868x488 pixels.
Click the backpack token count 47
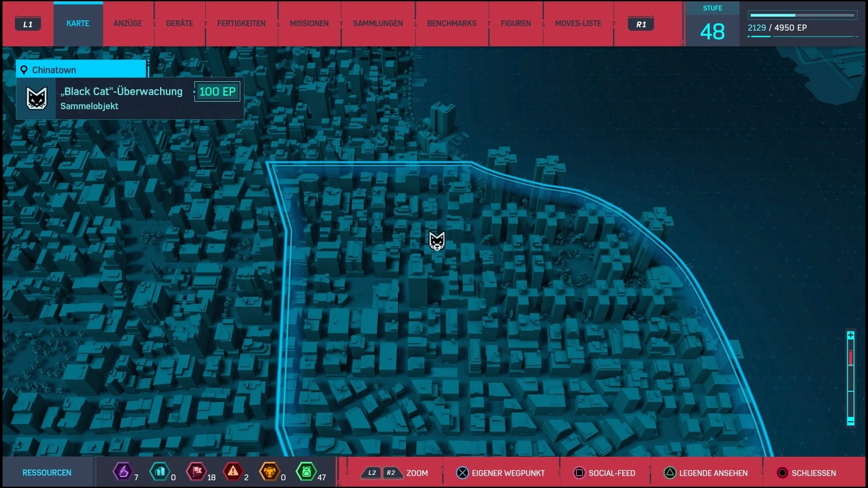click(x=321, y=478)
